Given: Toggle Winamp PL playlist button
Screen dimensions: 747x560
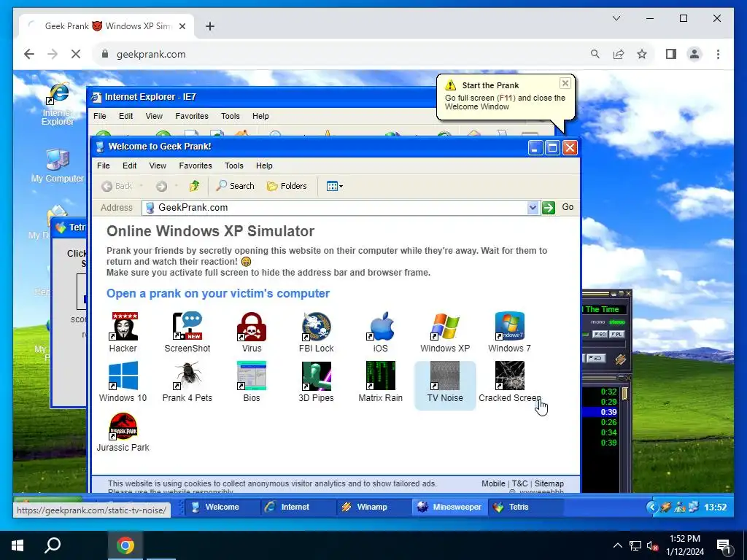Looking at the screenshot, I should pos(617,334).
